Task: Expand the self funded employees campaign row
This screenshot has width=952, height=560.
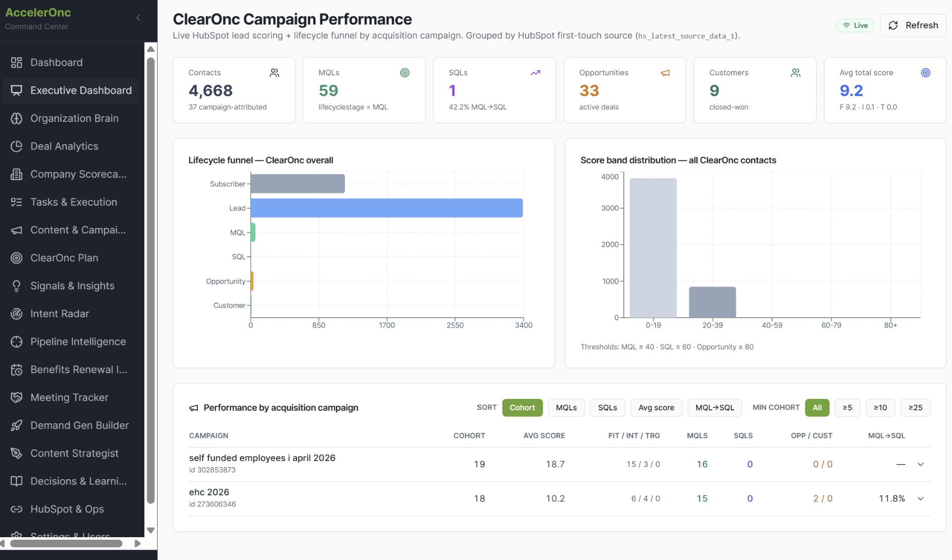Action: coord(921,464)
